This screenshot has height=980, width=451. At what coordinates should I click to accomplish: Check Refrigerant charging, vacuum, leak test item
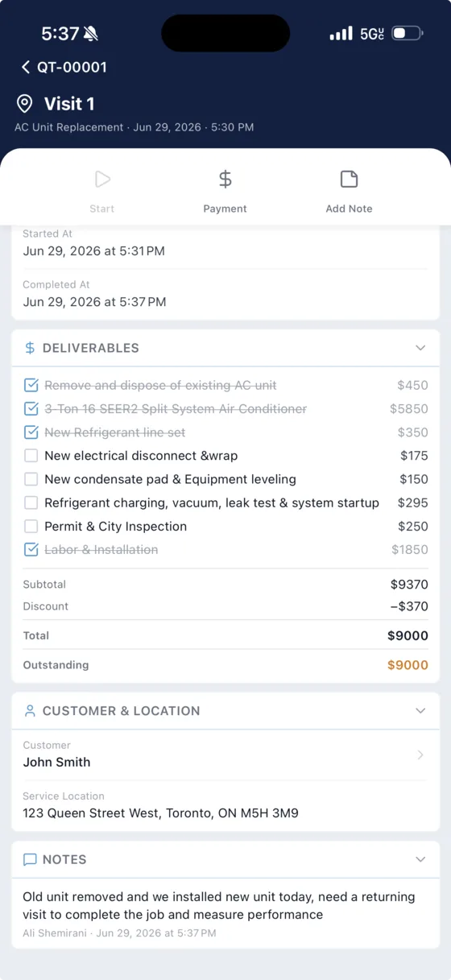pos(31,503)
